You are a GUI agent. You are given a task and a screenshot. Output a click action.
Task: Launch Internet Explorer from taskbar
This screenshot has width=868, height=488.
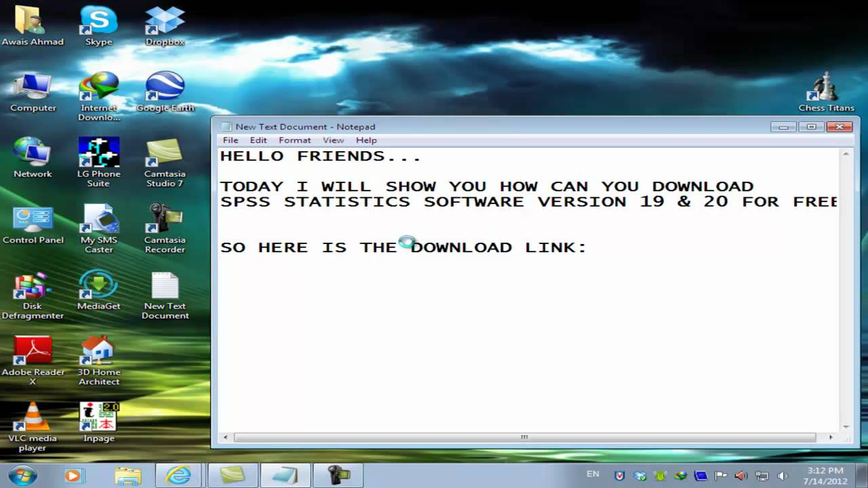pyautogui.click(x=178, y=475)
